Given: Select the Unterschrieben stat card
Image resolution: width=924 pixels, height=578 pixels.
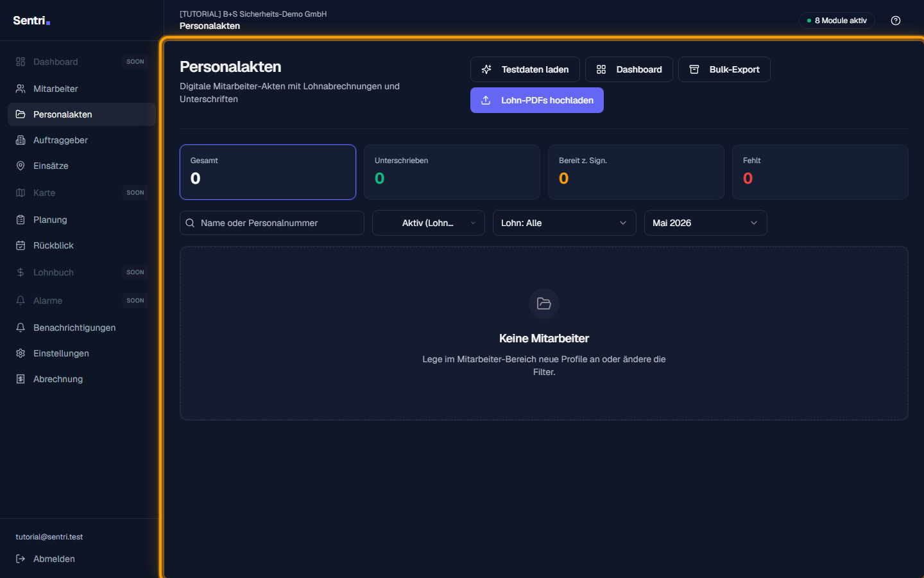Looking at the screenshot, I should pyautogui.click(x=452, y=172).
